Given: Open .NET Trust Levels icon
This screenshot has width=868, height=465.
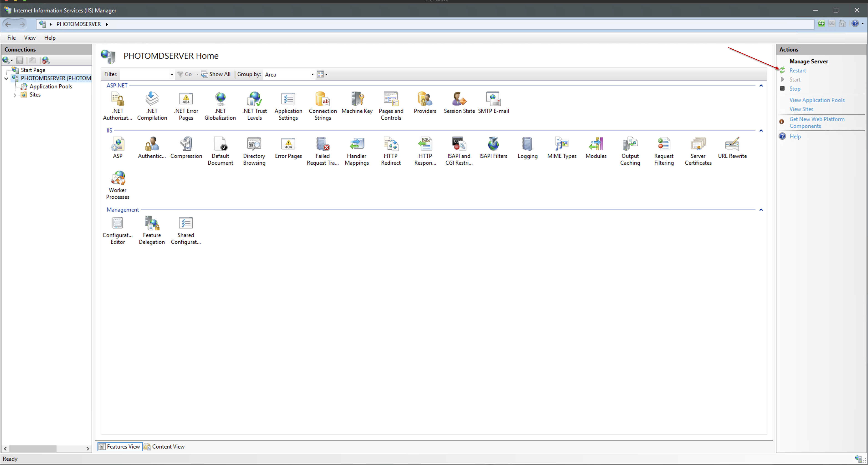Looking at the screenshot, I should tap(254, 106).
